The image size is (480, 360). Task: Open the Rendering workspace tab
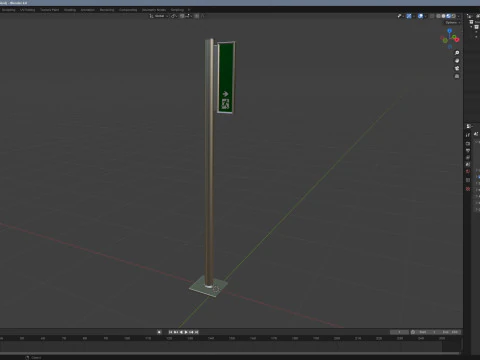pyautogui.click(x=107, y=10)
